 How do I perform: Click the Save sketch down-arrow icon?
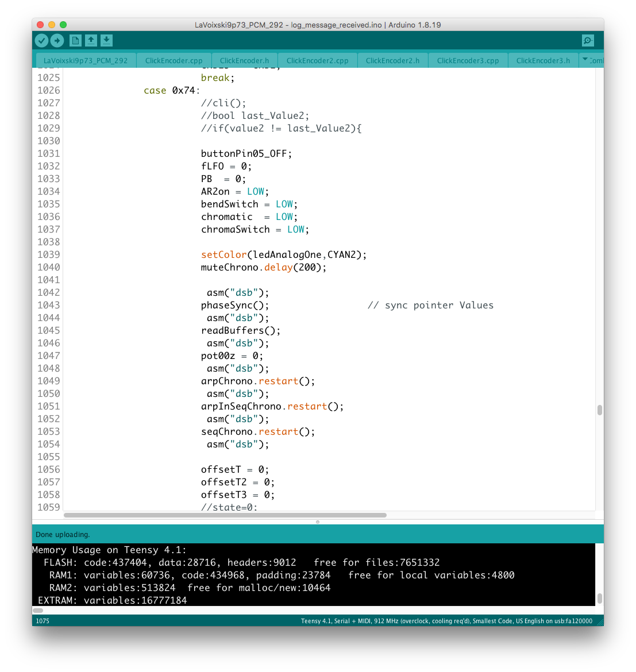[x=106, y=40]
